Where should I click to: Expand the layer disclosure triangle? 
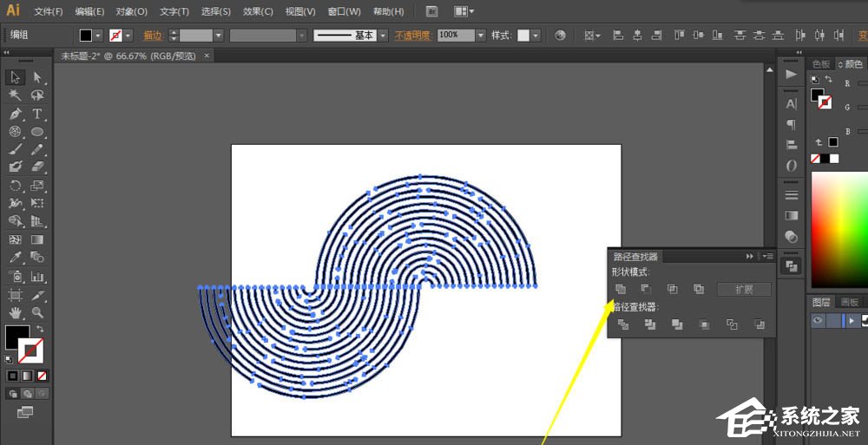point(852,320)
